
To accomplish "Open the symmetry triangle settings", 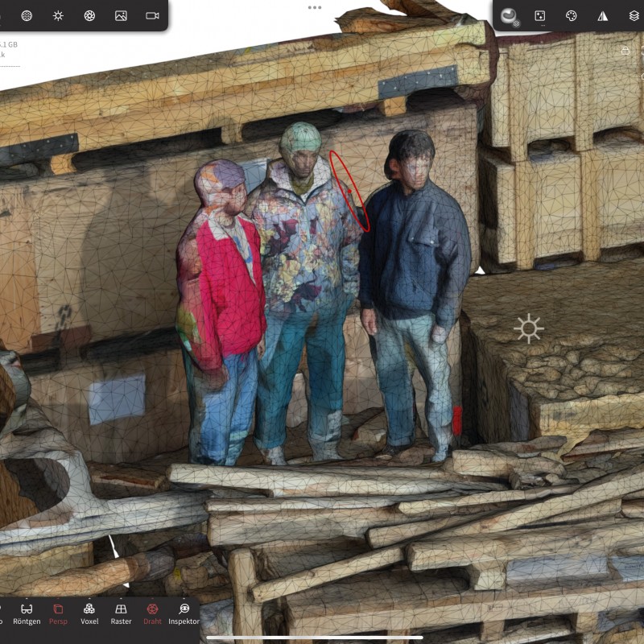I will (603, 15).
